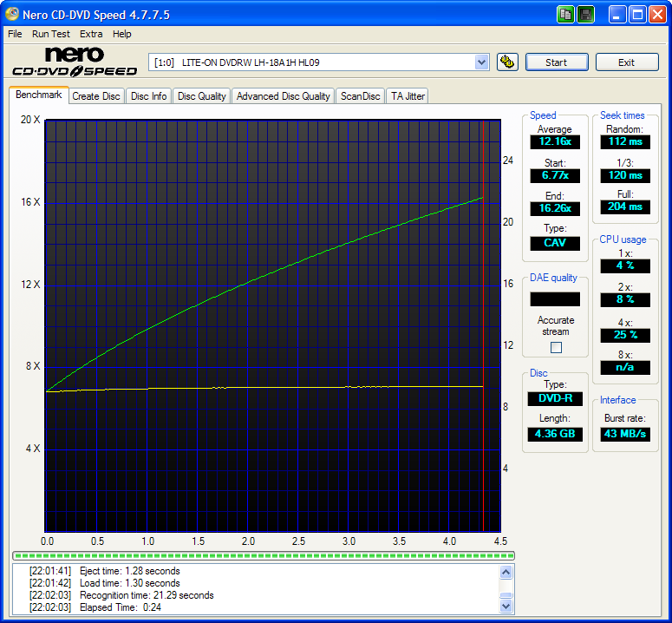Click the 2x CPU usage value 8 %
Image resolution: width=672 pixels, height=623 pixels.
625,299
